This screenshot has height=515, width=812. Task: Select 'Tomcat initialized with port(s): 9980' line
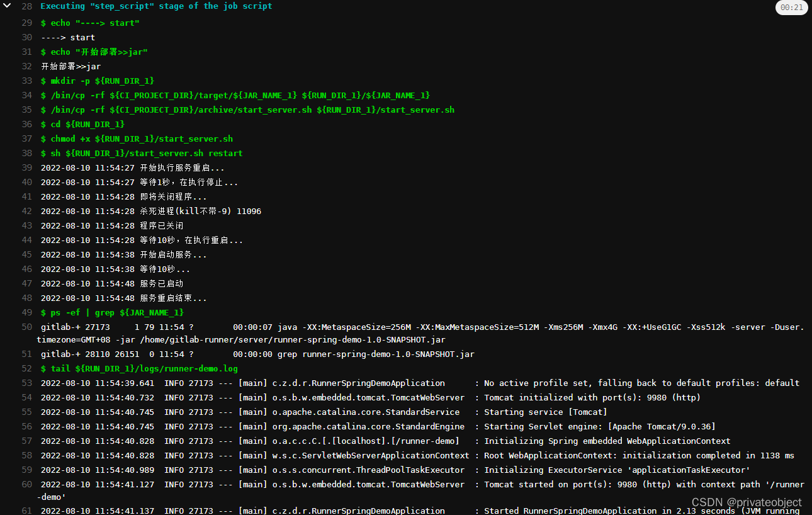click(x=371, y=397)
